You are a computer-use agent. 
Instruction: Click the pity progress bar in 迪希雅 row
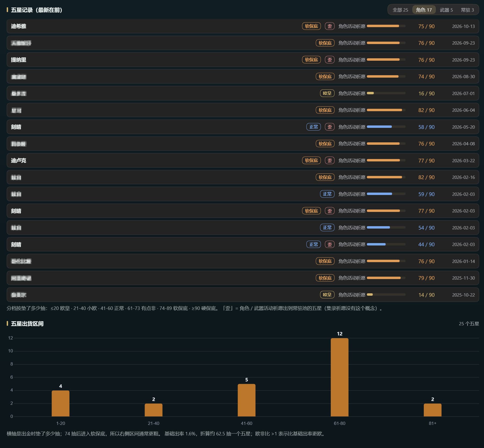pos(386,26)
